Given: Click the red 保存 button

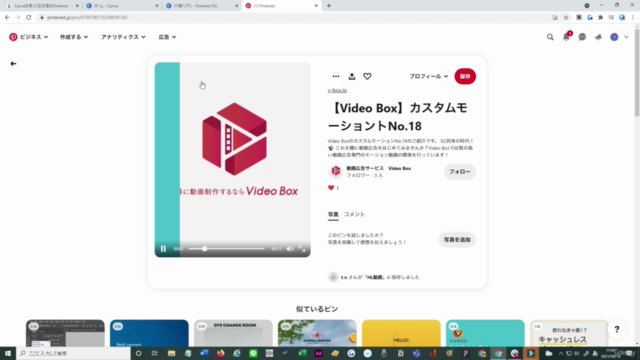Looking at the screenshot, I should 465,76.
